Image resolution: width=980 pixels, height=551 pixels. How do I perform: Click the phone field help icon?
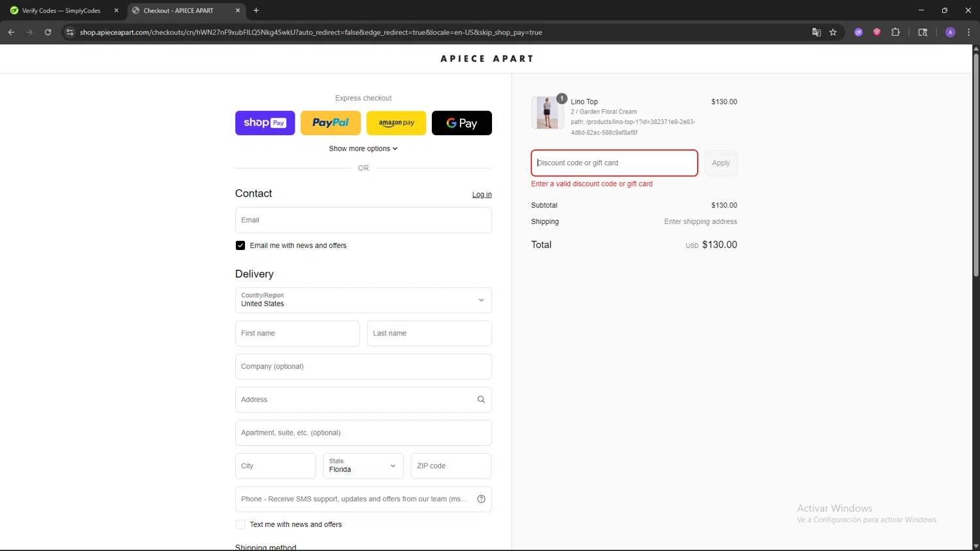[481, 499]
